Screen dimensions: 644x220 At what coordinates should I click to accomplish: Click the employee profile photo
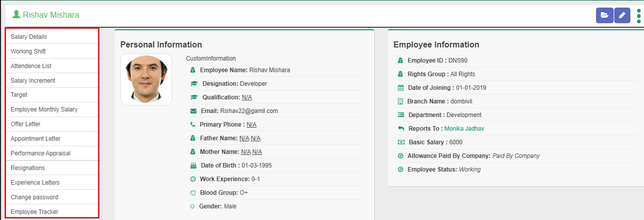[x=146, y=79]
